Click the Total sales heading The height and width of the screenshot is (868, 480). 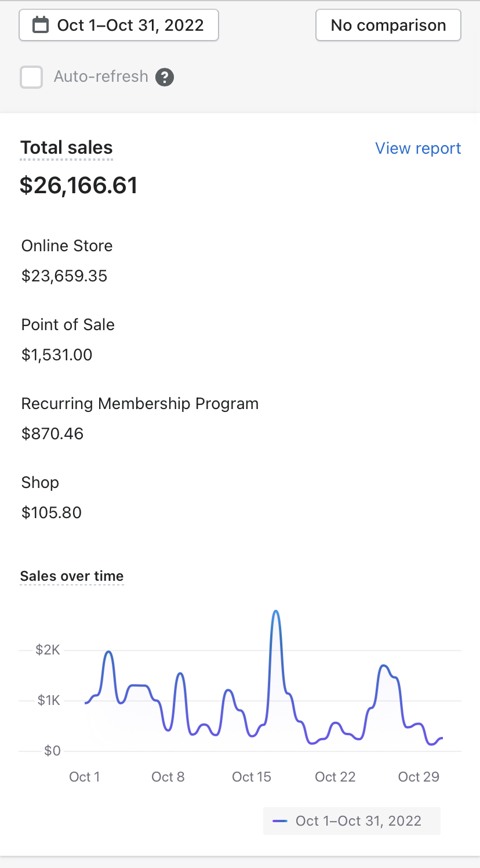[67, 148]
